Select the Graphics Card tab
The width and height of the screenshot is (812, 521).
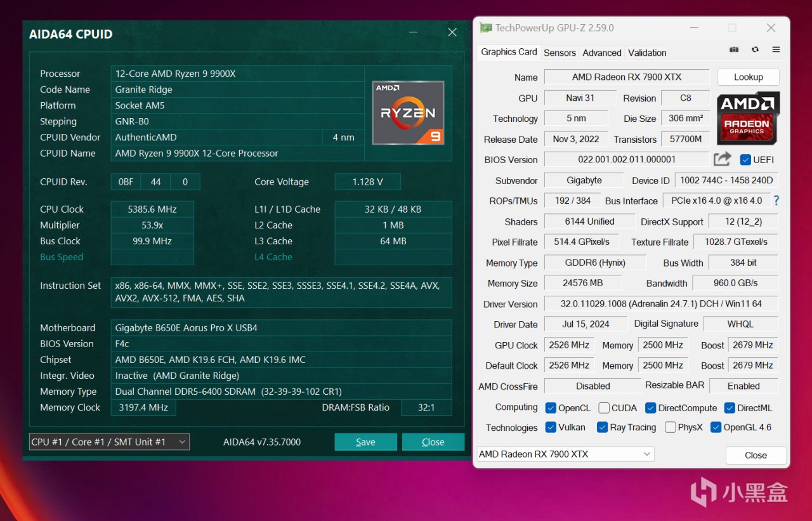pos(509,52)
